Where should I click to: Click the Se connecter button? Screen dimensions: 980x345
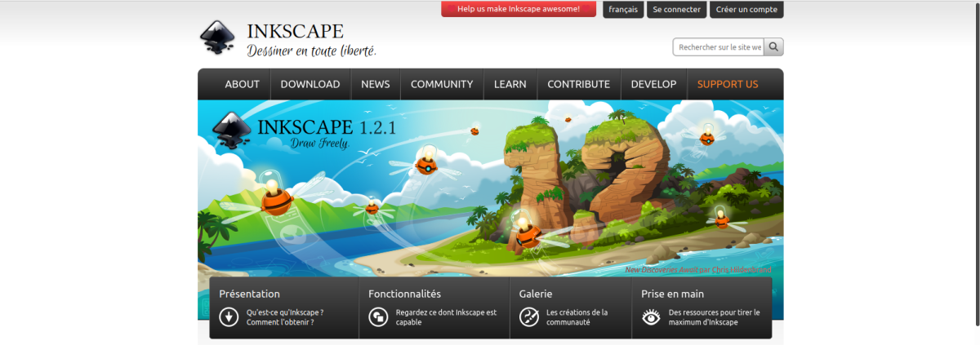pyautogui.click(x=677, y=10)
